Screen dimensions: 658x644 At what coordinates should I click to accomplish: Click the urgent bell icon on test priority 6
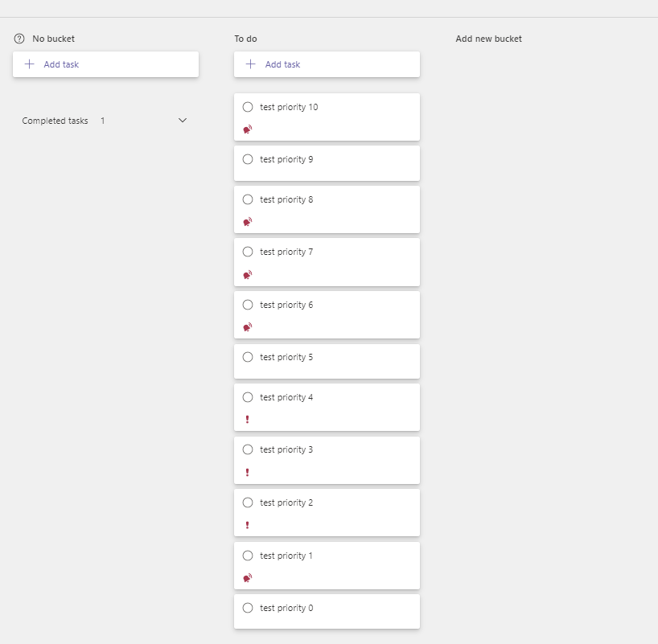click(x=248, y=327)
